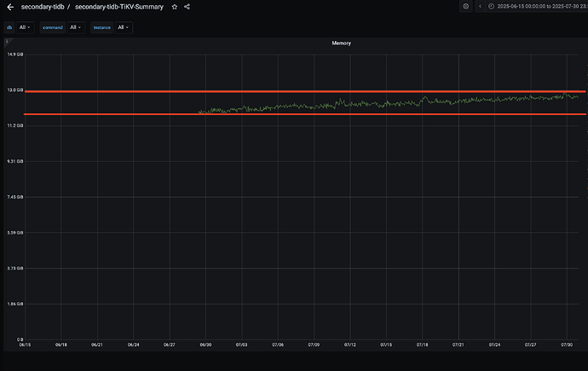
Task: Open the command variable dropdown
Action: 78,27
